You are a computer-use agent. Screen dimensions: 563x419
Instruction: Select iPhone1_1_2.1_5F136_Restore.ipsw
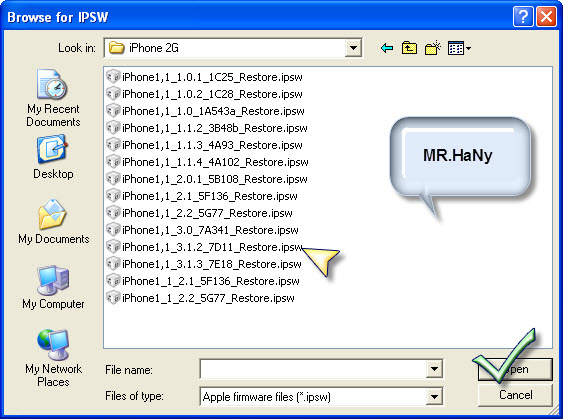point(203,281)
